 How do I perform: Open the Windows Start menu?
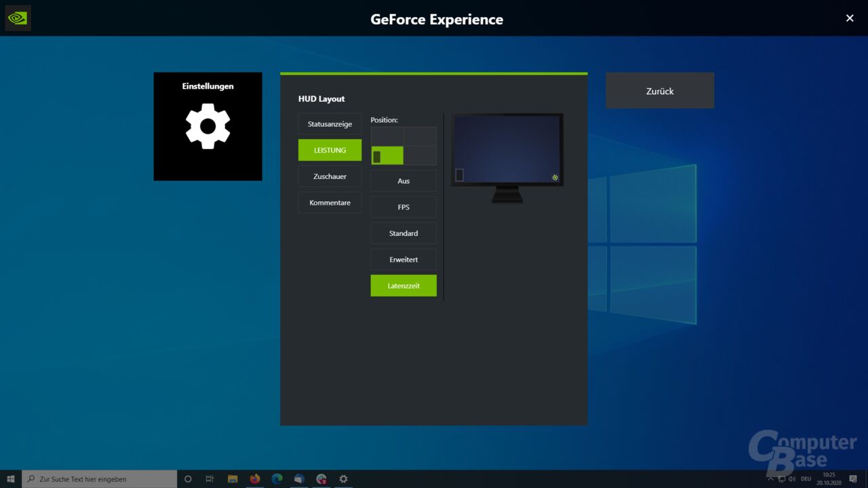tap(11, 479)
